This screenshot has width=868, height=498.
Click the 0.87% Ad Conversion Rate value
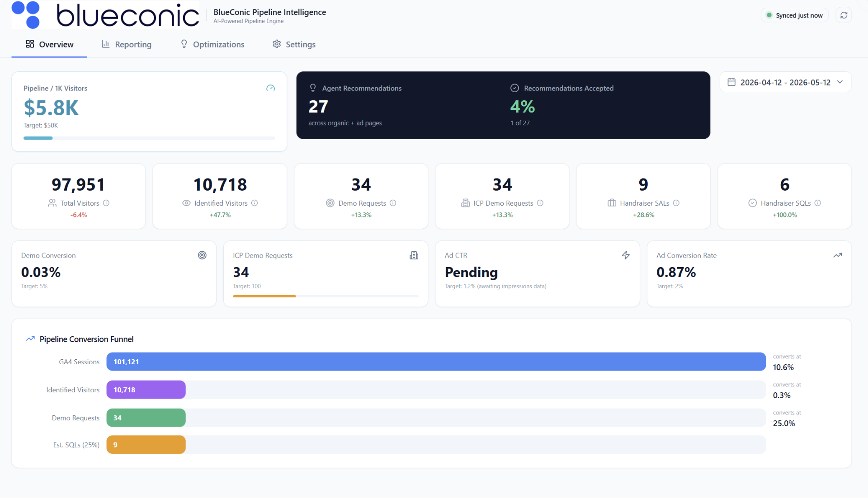[676, 272]
